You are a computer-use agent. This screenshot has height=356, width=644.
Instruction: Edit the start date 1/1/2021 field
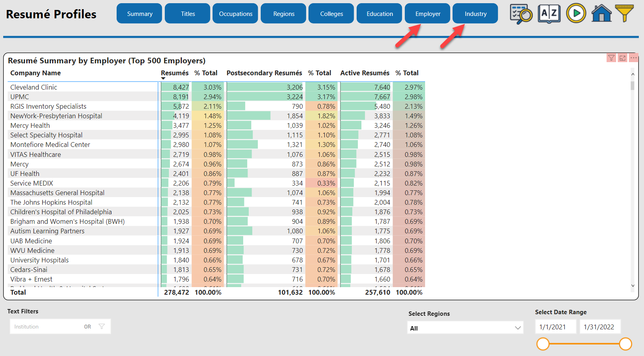coord(555,327)
